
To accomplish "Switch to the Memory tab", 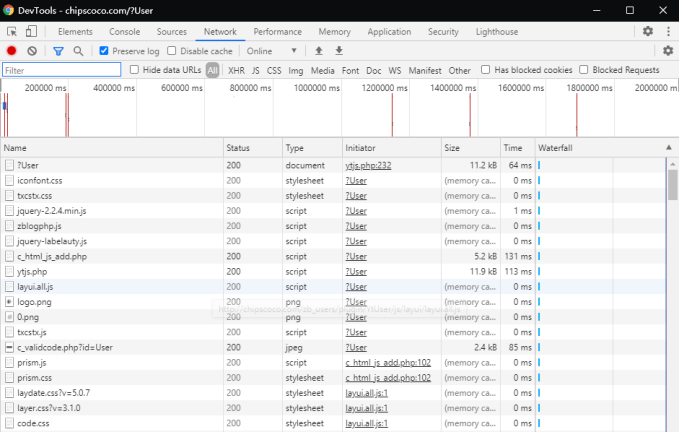I will (x=334, y=32).
